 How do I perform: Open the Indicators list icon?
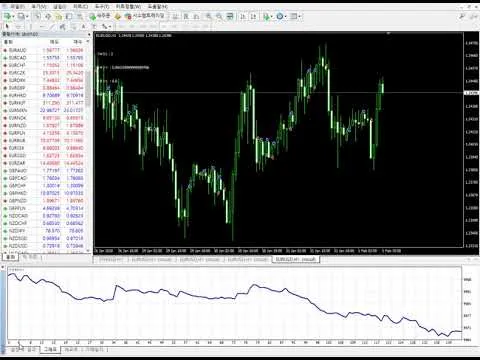(266, 16)
